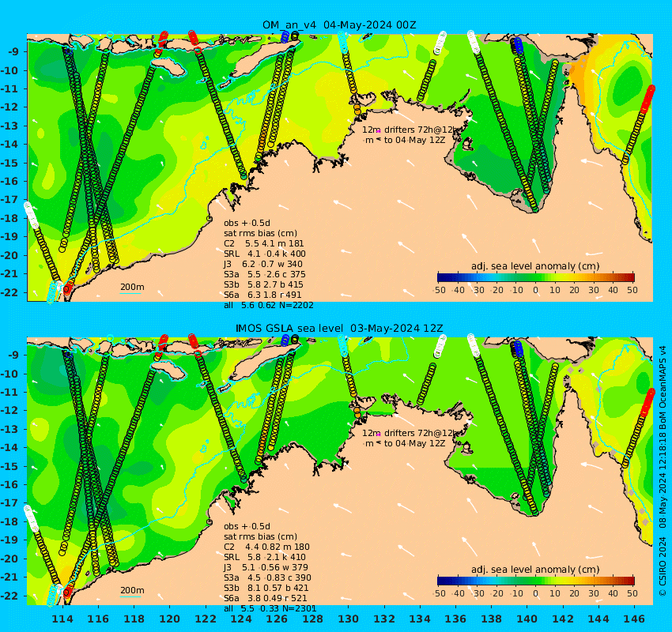Click the magenta drifter marker in the IMOS GSLA panel

point(379,434)
